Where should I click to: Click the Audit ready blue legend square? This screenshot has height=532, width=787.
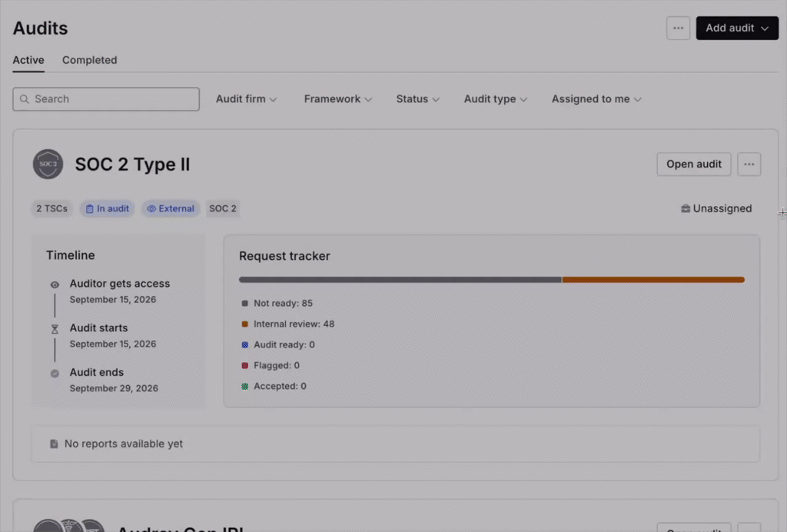(x=245, y=344)
